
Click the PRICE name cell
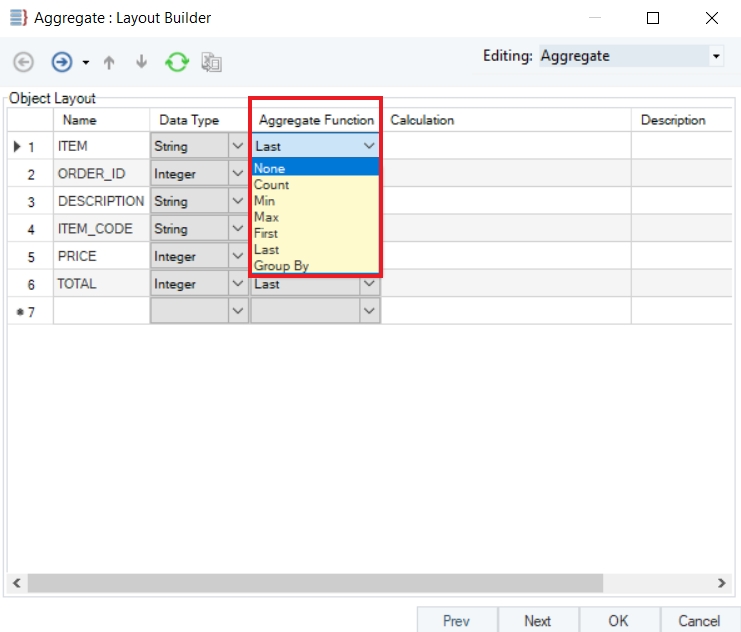click(x=100, y=256)
